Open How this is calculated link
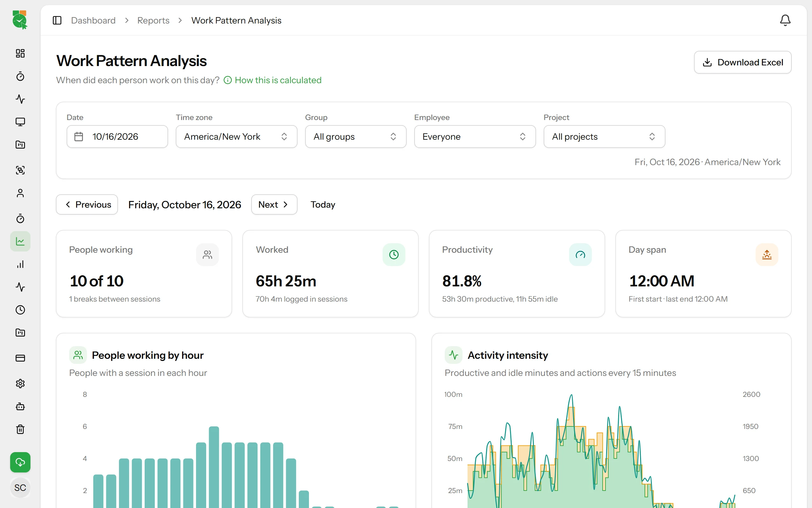 272,80
